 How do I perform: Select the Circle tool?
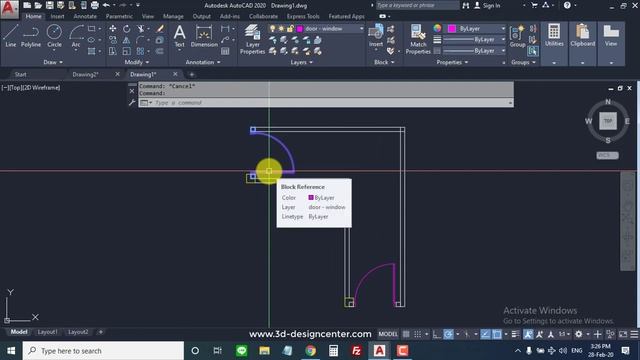click(x=54, y=36)
